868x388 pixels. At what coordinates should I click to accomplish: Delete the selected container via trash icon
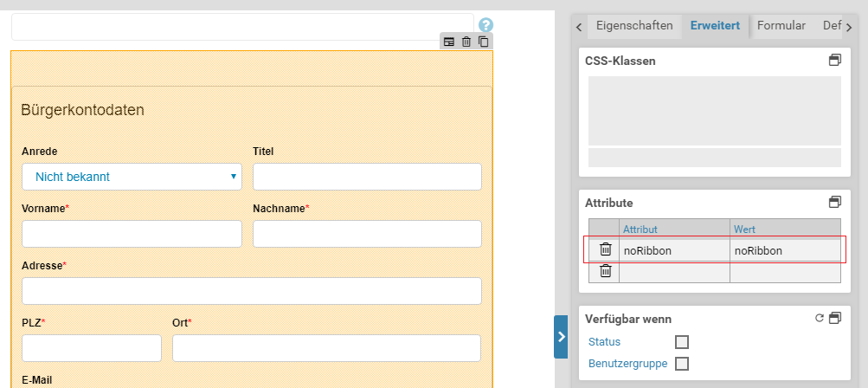point(466,42)
